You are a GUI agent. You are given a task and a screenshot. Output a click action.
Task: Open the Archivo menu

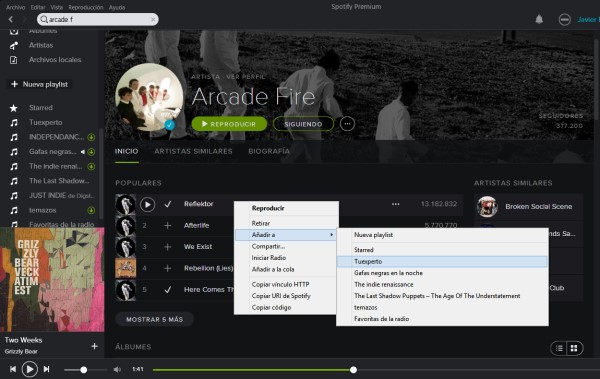point(15,7)
